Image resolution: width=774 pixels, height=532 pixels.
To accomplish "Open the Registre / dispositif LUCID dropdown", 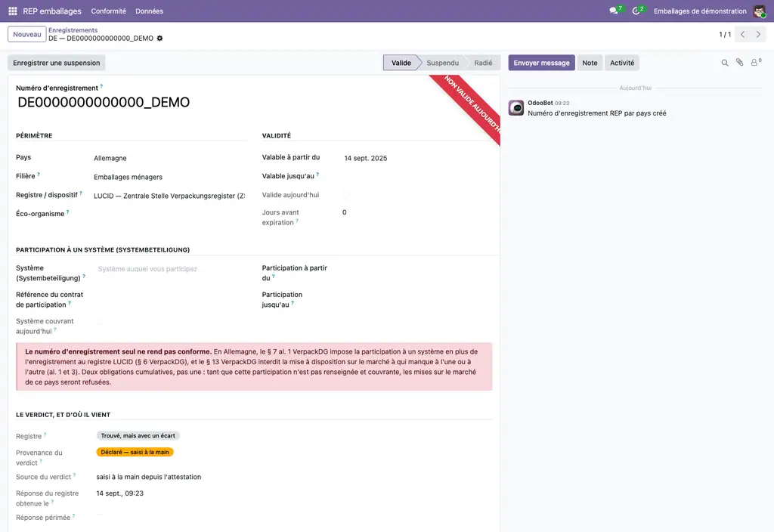I will click(169, 196).
